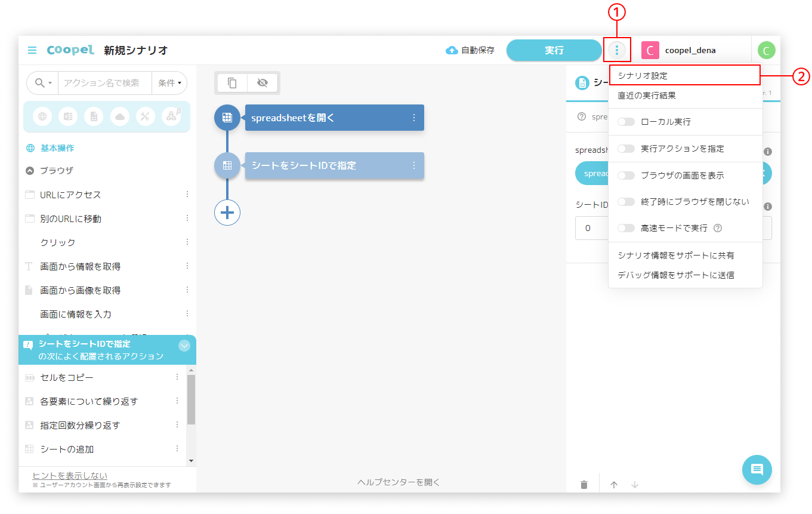Image resolution: width=812 pixels, height=514 pixels.
Task: Open options for 画面から画像を取得
Action: click(187, 290)
